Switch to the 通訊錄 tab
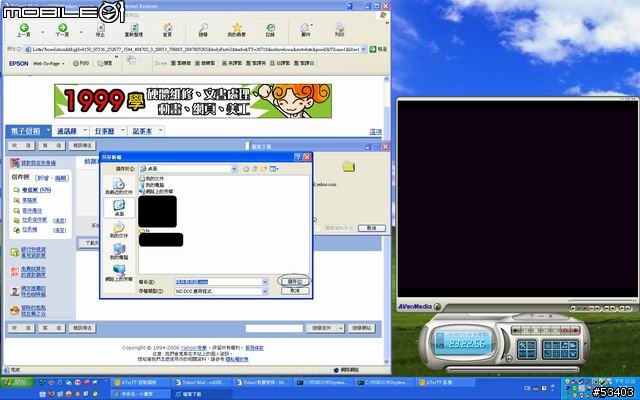 (67, 131)
